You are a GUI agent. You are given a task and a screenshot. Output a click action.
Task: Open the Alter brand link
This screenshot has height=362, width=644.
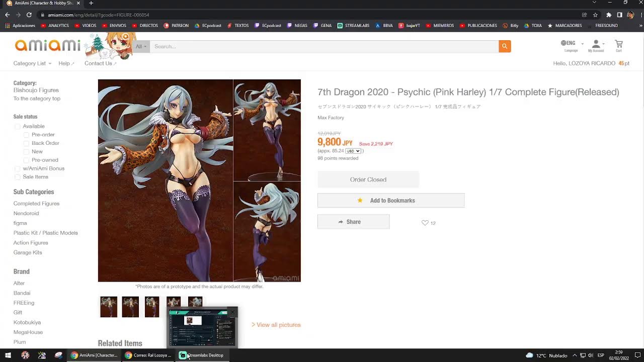click(19, 283)
